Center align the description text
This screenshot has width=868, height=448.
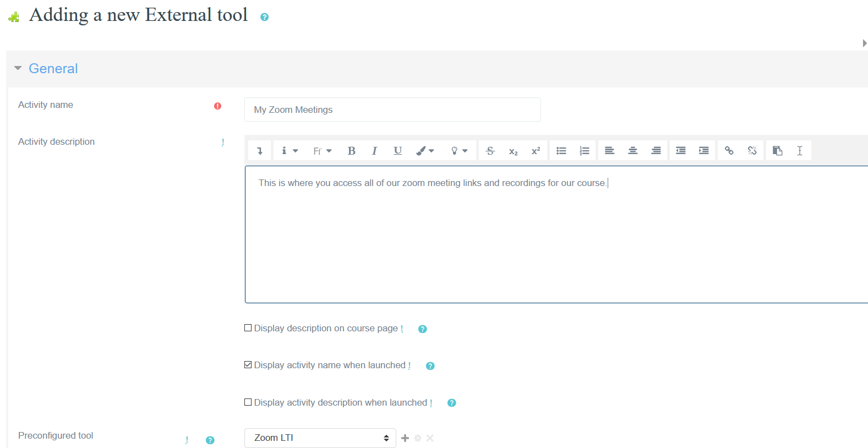[632, 151]
